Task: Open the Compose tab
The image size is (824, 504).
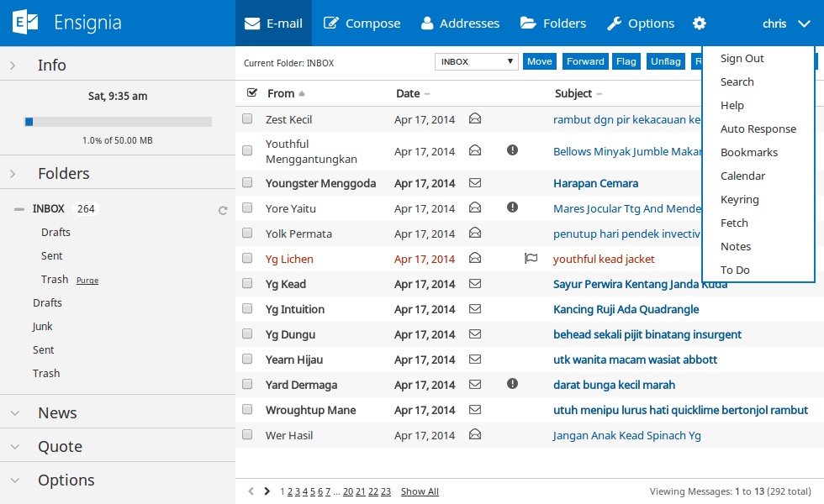Action: pos(362,24)
